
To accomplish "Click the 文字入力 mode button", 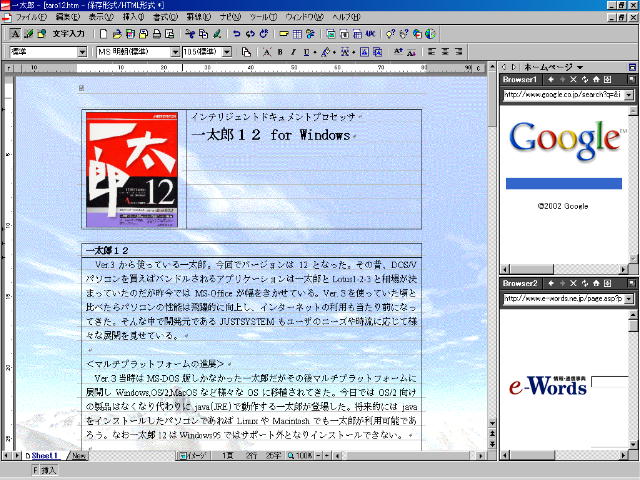I will (69, 34).
